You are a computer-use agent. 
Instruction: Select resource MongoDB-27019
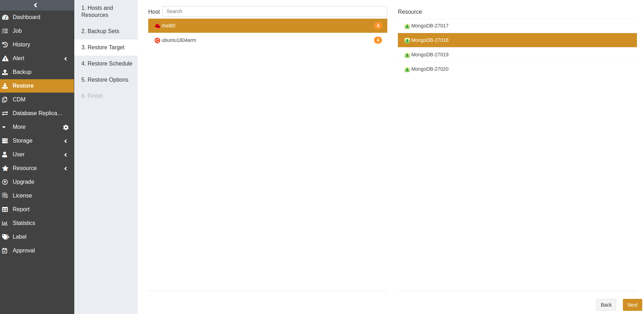pos(517,55)
